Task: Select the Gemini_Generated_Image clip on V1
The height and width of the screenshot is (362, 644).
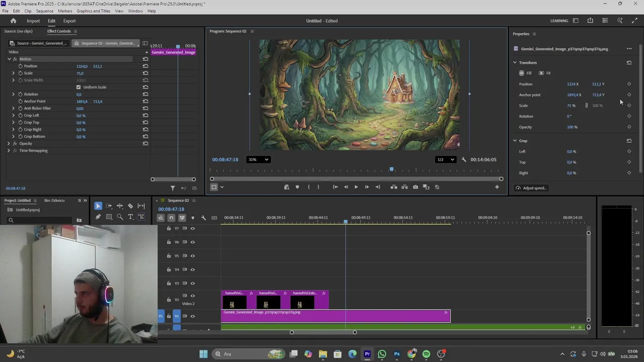Action: coord(336,316)
